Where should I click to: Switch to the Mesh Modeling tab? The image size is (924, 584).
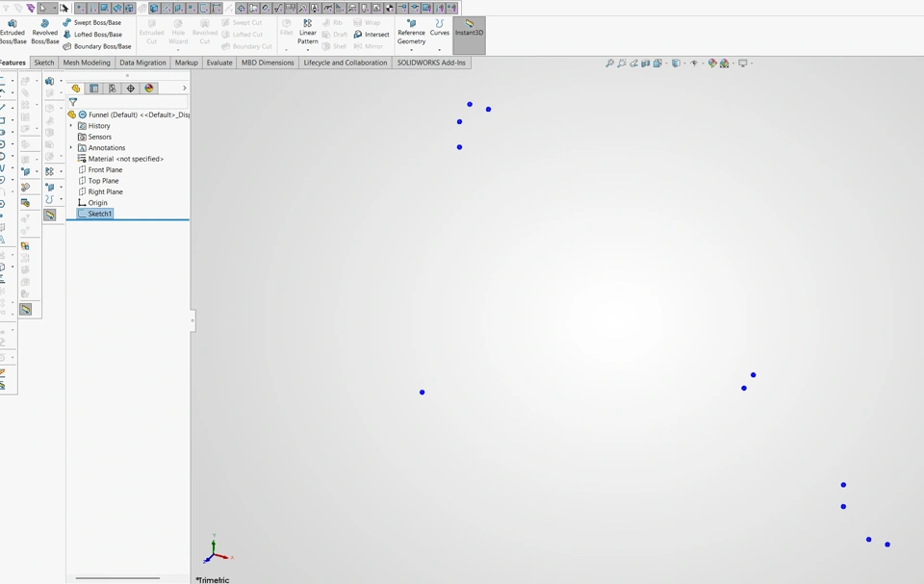coord(87,63)
